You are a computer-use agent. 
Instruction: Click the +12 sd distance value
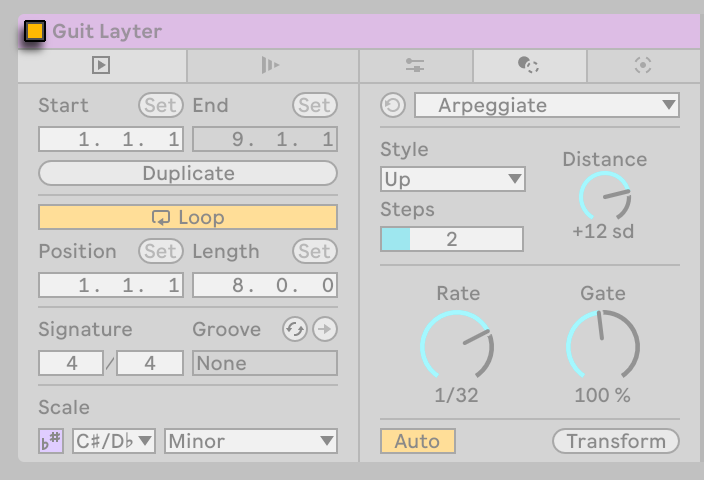coord(603,232)
